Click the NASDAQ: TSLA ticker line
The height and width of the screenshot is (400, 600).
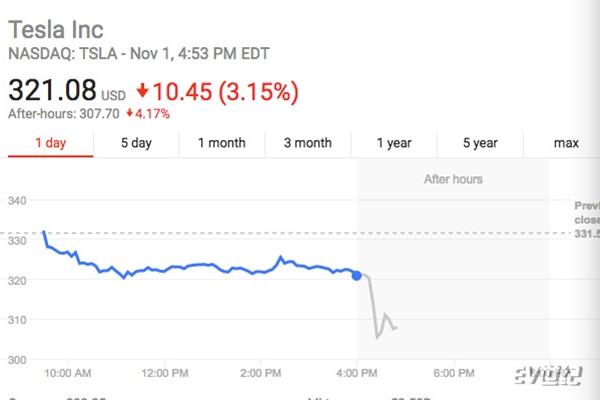[x=139, y=54]
